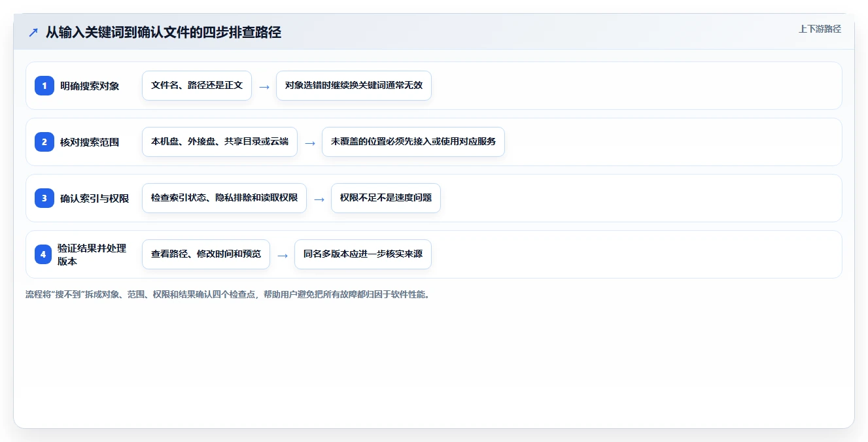Select the title 从输入关键词到确认文件的四步排查路径
Image resolution: width=868 pixels, height=442 pixels.
[x=164, y=32]
